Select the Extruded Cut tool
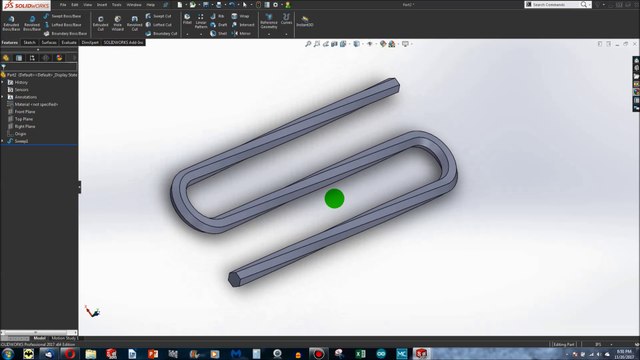This screenshot has width=640, height=360. click(x=100, y=24)
